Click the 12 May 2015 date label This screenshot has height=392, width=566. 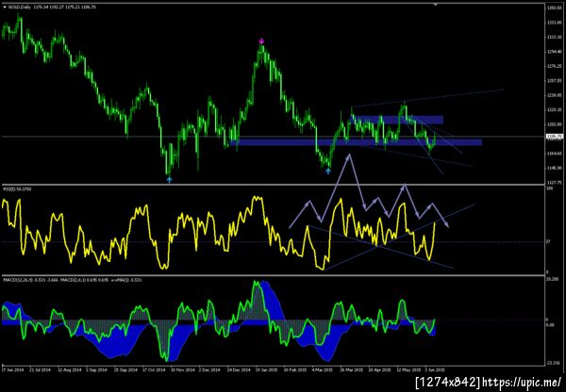[x=408, y=369]
